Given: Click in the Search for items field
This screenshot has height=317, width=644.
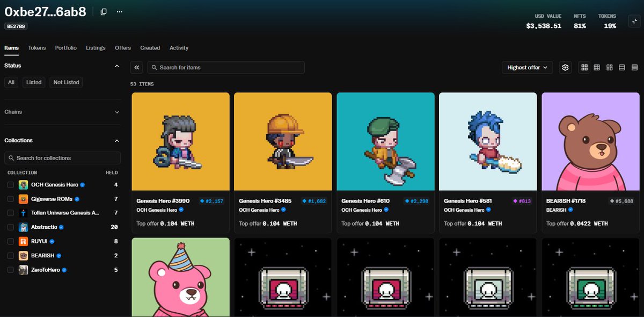Looking at the screenshot, I should pos(226,67).
